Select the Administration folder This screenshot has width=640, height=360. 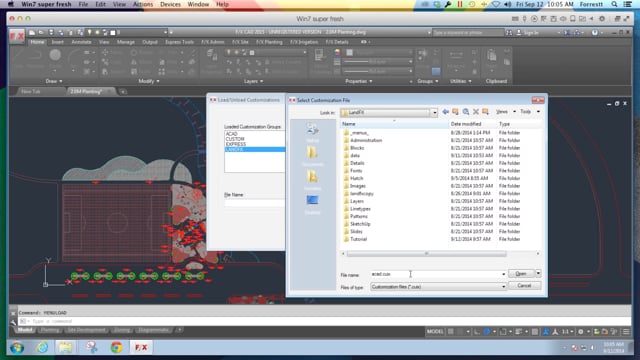coord(366,140)
